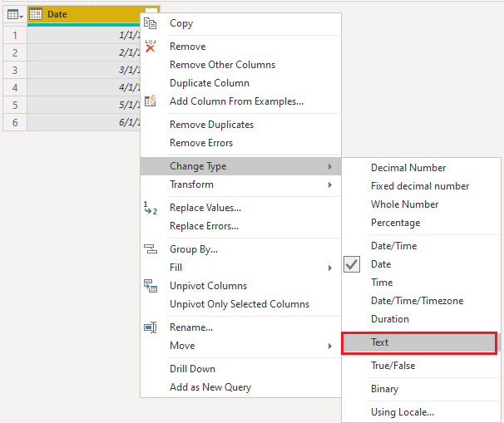Click the date cell in row 3
504x423 pixels.
click(83, 70)
